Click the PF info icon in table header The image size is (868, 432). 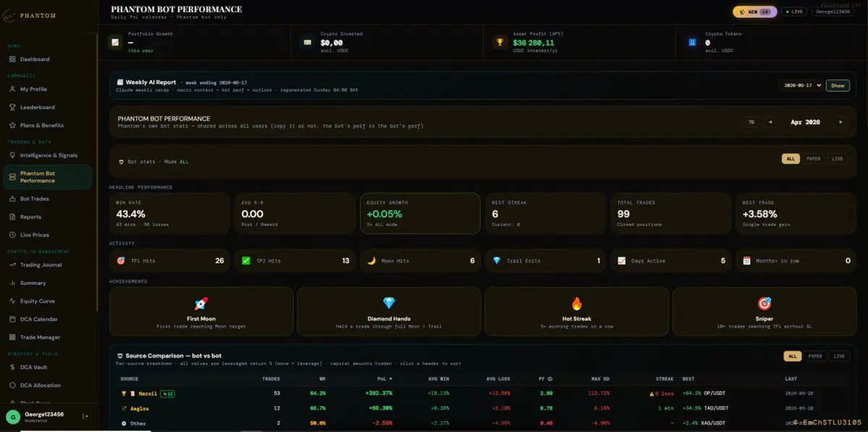[x=551, y=378]
